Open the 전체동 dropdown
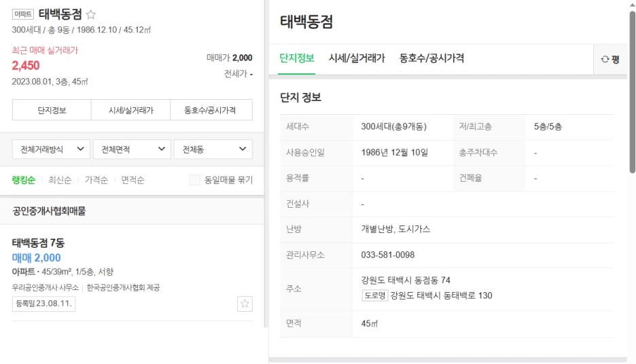 [x=213, y=149]
